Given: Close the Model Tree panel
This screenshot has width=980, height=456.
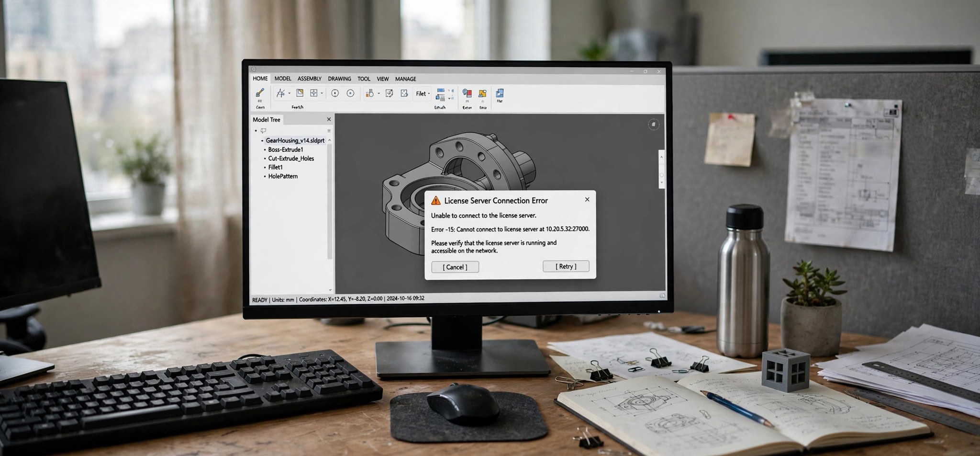Looking at the screenshot, I should click(x=329, y=119).
